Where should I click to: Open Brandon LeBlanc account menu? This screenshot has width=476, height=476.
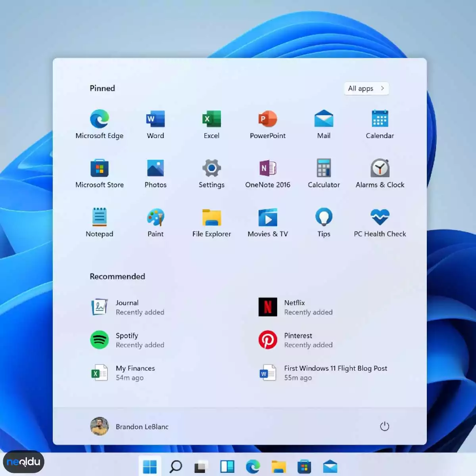click(x=129, y=426)
